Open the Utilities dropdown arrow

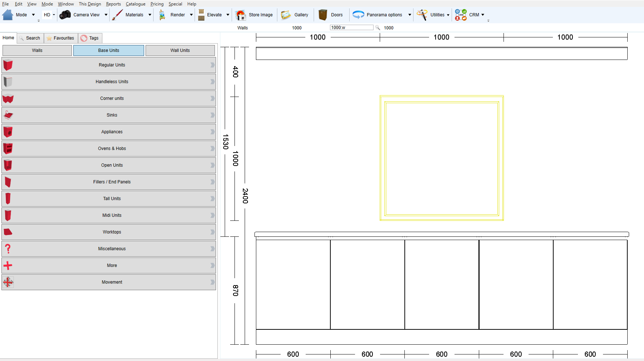[x=448, y=15]
